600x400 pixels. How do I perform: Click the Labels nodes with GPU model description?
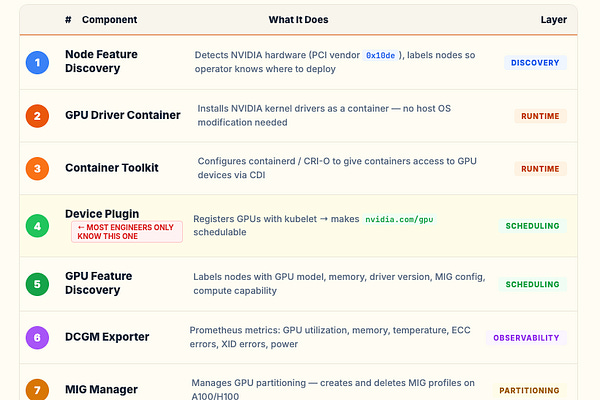339,284
